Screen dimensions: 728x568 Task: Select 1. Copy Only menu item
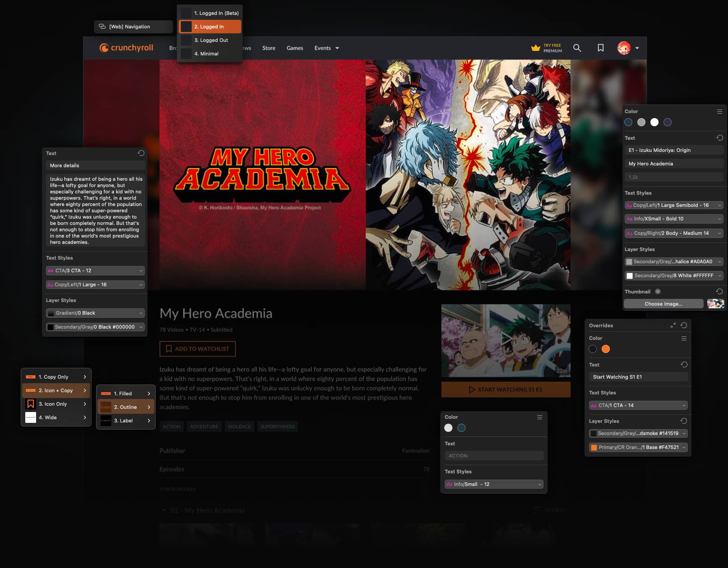[56, 377]
